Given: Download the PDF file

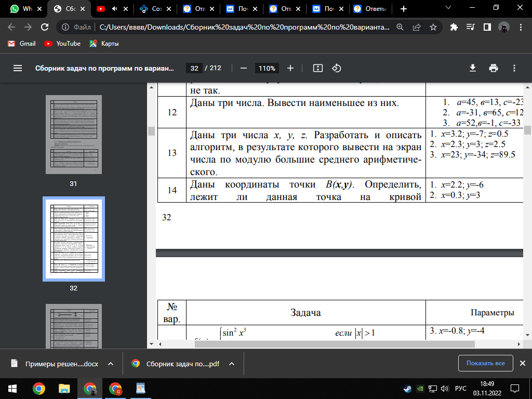Looking at the screenshot, I should click(x=473, y=68).
